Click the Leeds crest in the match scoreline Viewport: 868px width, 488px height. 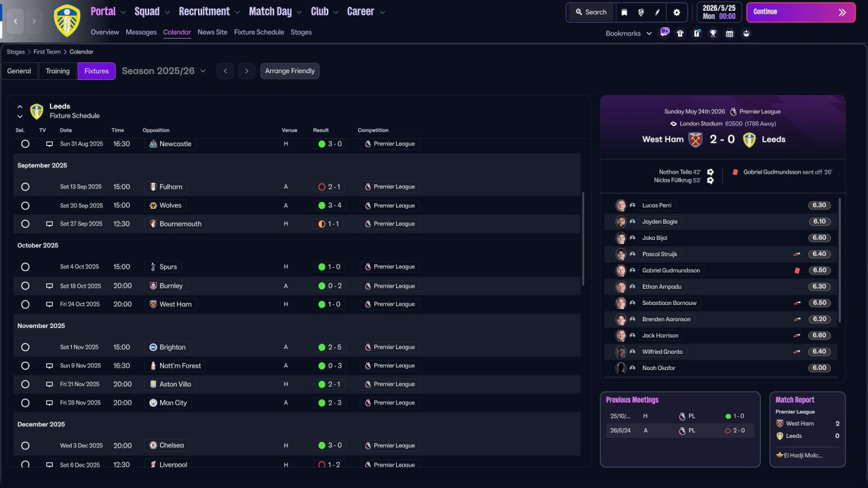coord(749,140)
